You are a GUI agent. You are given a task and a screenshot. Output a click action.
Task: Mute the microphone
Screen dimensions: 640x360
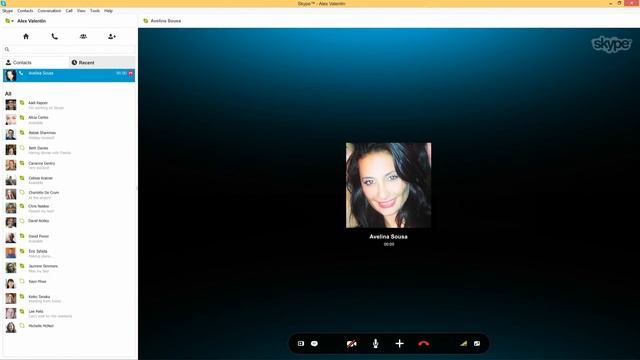click(x=376, y=344)
